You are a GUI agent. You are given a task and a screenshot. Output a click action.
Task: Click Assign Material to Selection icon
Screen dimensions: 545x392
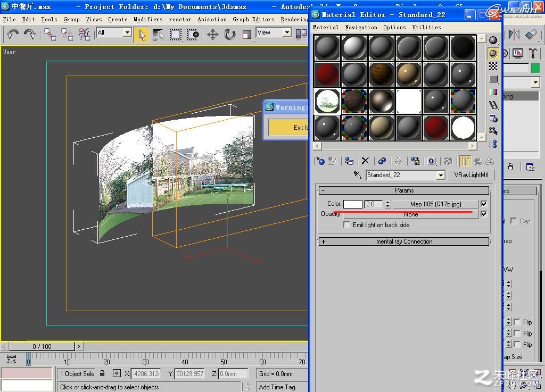(349, 161)
